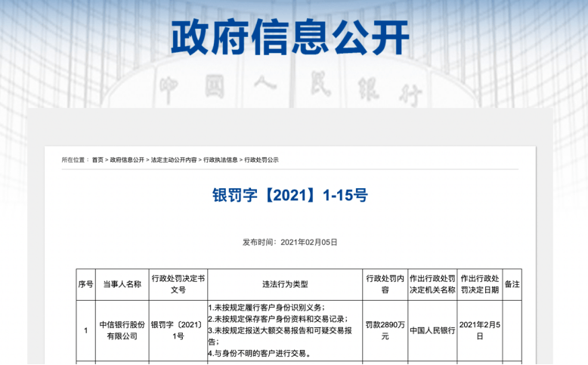This screenshot has width=588, height=365.
Task: Click violation line 未按规定报送大额交易报告和可疑交易报告
Action: [x=280, y=336]
